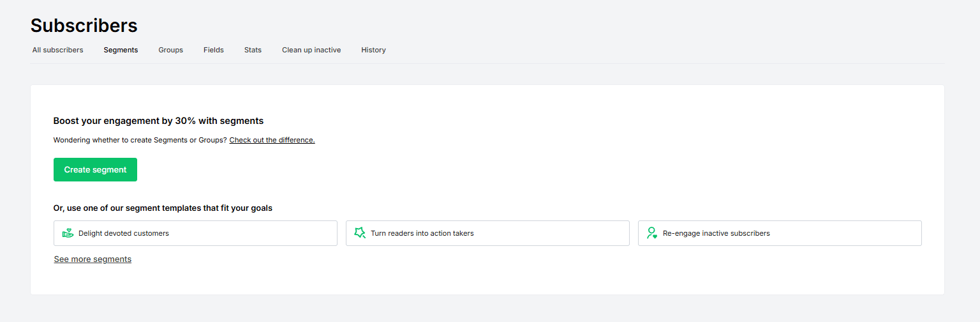
Task: Click the person-heart icon on Re-engage inactive subscribers
Action: coord(652,233)
